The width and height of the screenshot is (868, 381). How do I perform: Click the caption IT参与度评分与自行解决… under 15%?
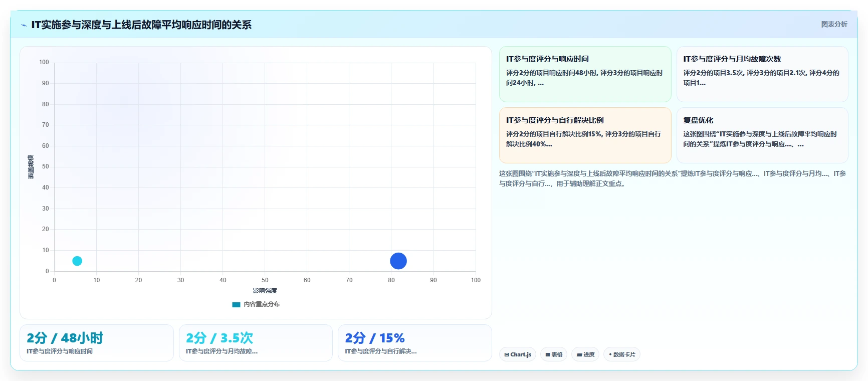(381, 351)
